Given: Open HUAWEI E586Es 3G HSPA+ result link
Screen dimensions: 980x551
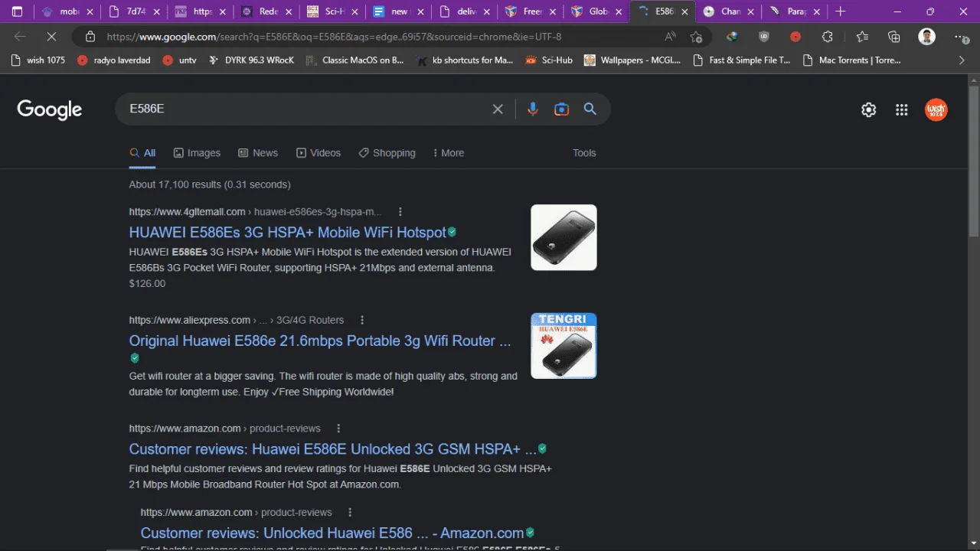Looking at the screenshot, I should point(287,232).
